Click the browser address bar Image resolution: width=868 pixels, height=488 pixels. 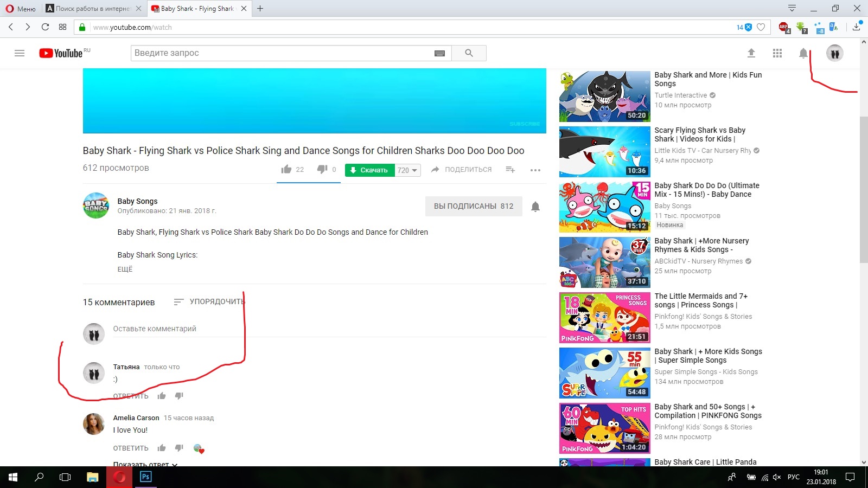[412, 27]
